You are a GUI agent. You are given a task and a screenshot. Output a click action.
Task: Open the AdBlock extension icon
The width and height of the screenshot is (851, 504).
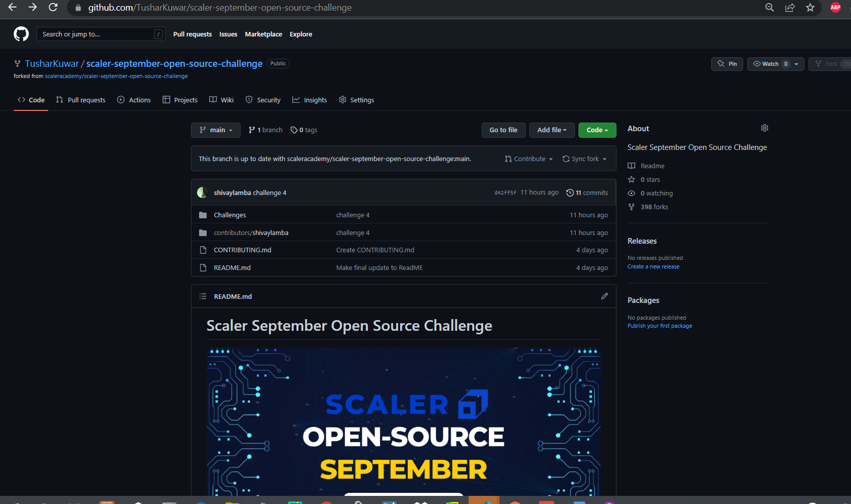[835, 8]
